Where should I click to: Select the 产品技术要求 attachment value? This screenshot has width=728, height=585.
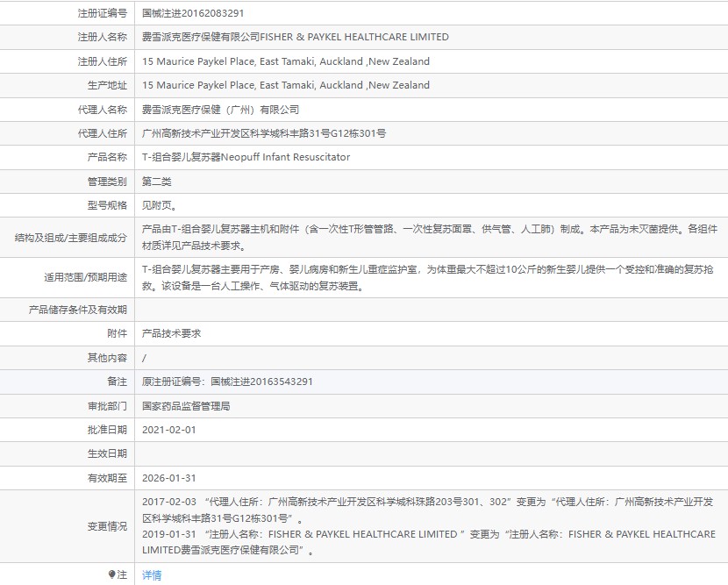pos(171,333)
